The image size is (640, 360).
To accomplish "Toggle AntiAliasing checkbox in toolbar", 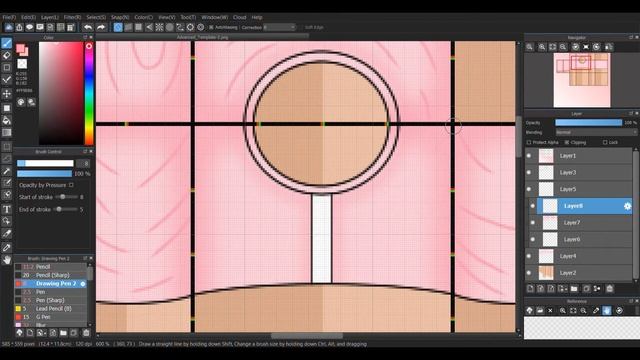I will tap(211, 27).
